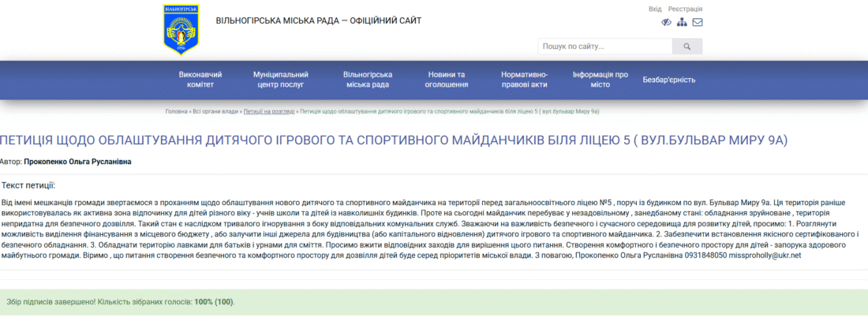
Task: Go to "Головна" in the breadcrumbs
Action: [176, 111]
